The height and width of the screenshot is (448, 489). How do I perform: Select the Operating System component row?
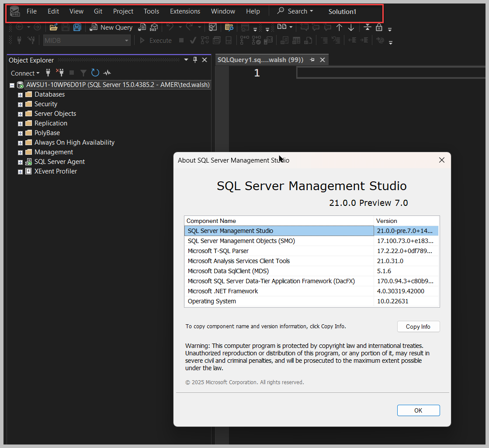click(x=311, y=302)
